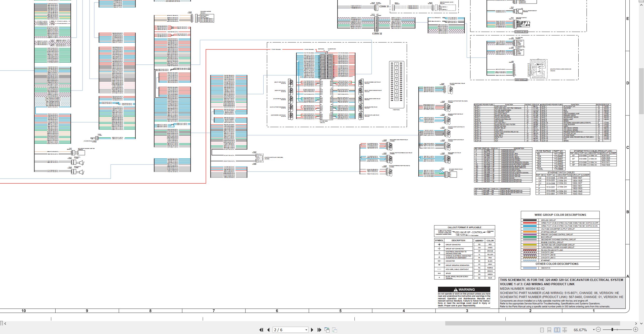Viewport: 644px width, 334px height.
Task: Click the CONSOLE (RH) label
Action: (521, 32)
